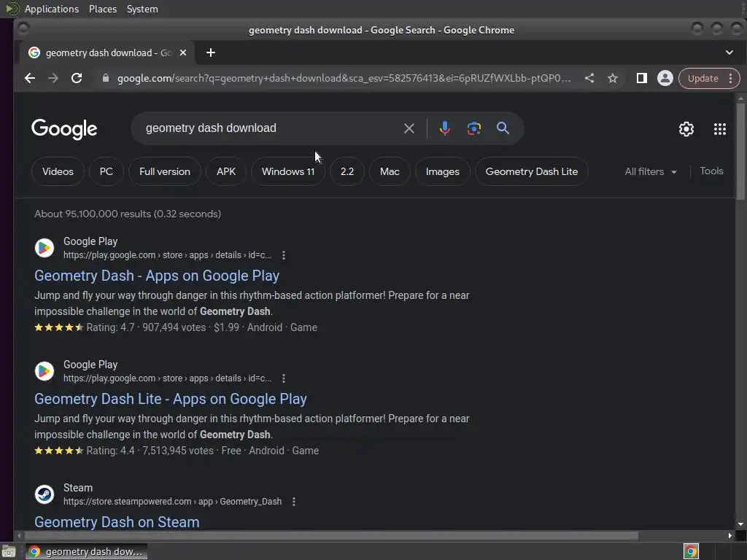Choose the Mac filter chip
The height and width of the screenshot is (560, 747).
pyautogui.click(x=390, y=171)
